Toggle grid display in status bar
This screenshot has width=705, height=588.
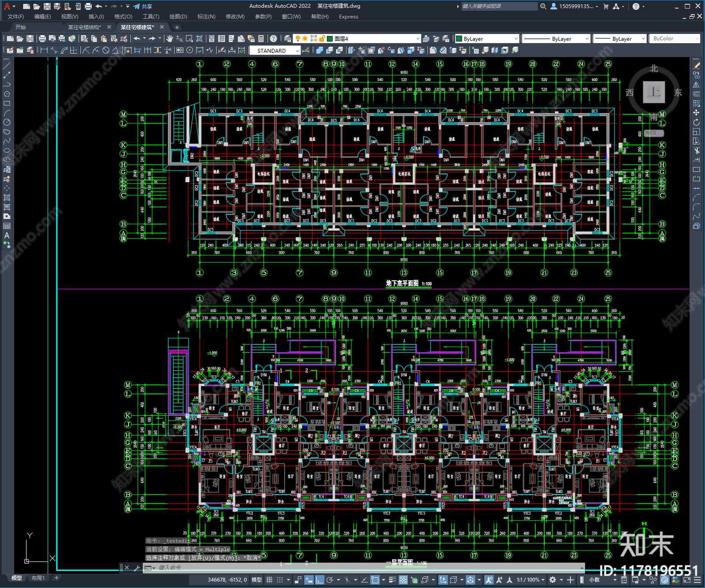pos(269,580)
